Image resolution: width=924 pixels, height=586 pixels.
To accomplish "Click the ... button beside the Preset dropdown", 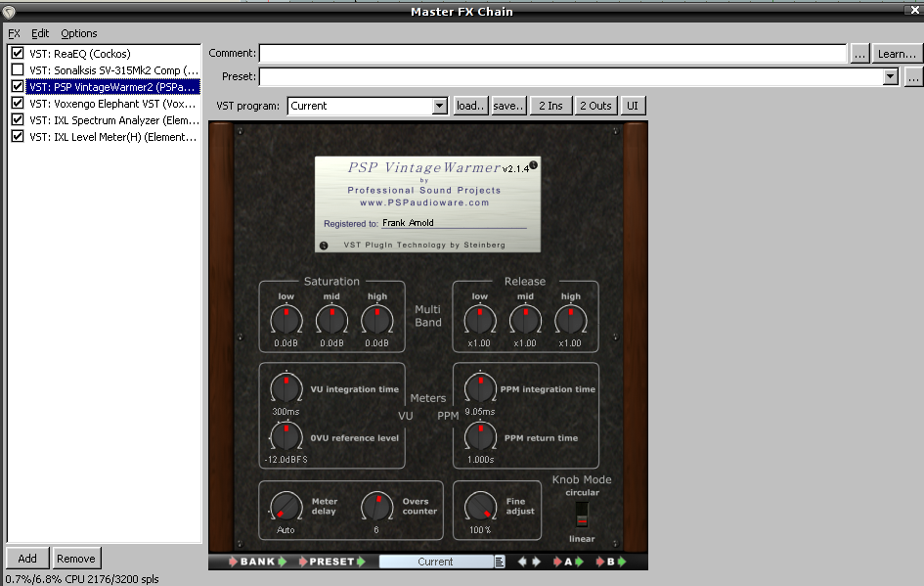I will pyautogui.click(x=913, y=77).
